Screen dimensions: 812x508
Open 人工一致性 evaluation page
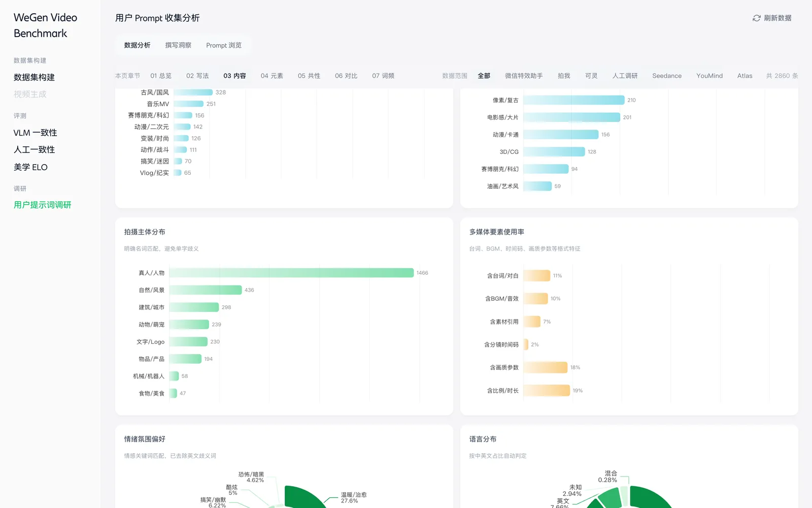(34, 150)
